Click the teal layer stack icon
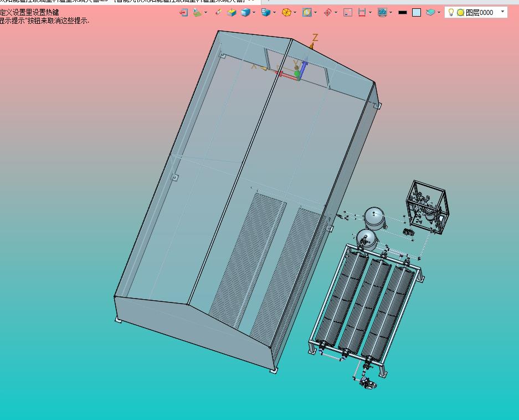Screen dimensions: 519x420 pyautogui.click(x=430, y=13)
